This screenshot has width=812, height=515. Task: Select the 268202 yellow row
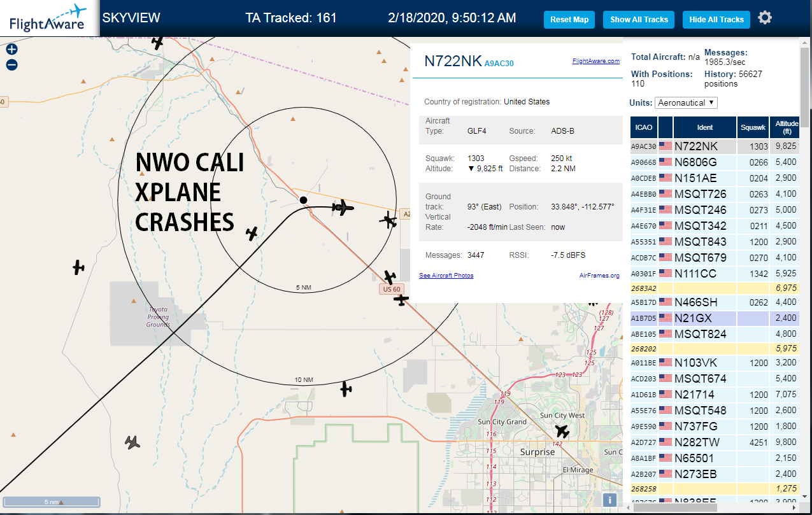[715, 349]
